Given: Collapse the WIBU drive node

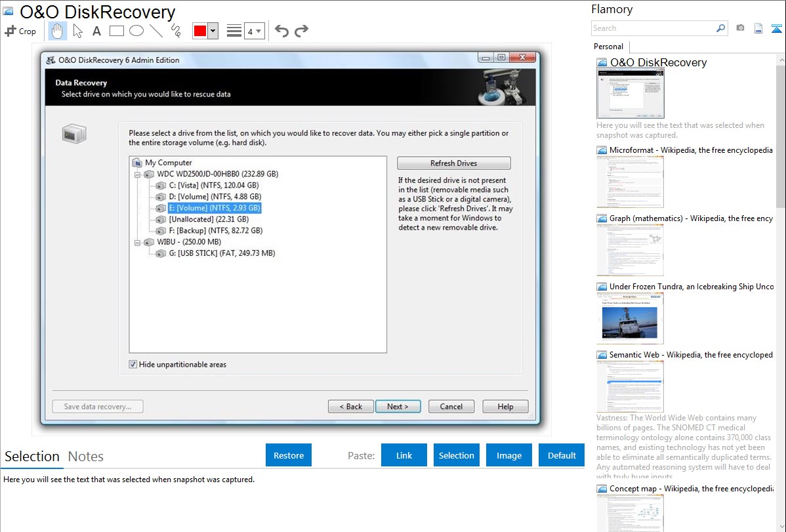Looking at the screenshot, I should click(x=137, y=242).
